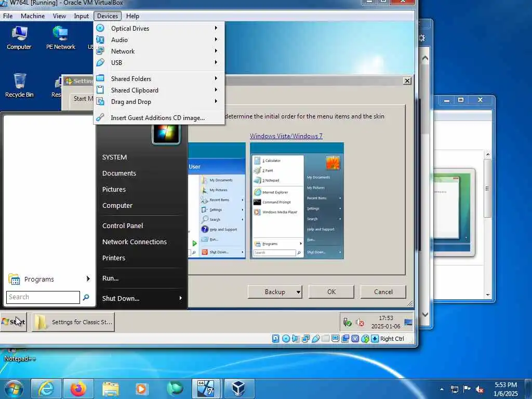
Task: Click the virtualization V indicator in status bar
Action: coord(355,339)
